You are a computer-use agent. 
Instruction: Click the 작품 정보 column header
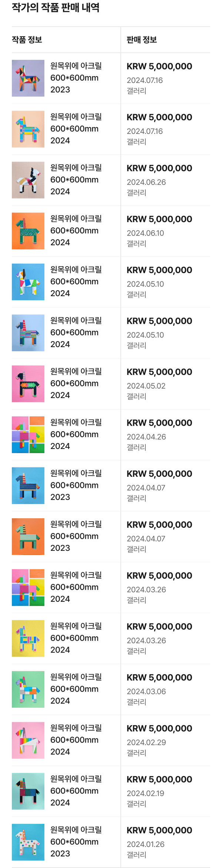coord(27,40)
